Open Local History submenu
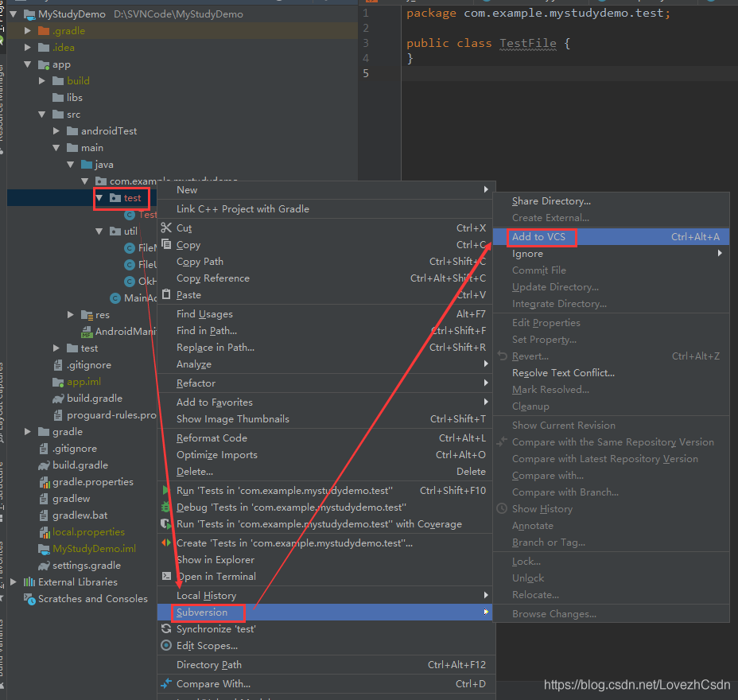738x700 pixels. (x=326, y=596)
